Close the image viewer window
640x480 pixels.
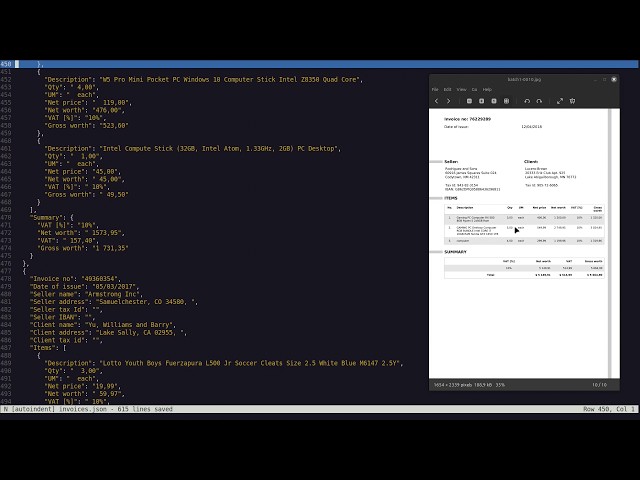tap(613, 79)
